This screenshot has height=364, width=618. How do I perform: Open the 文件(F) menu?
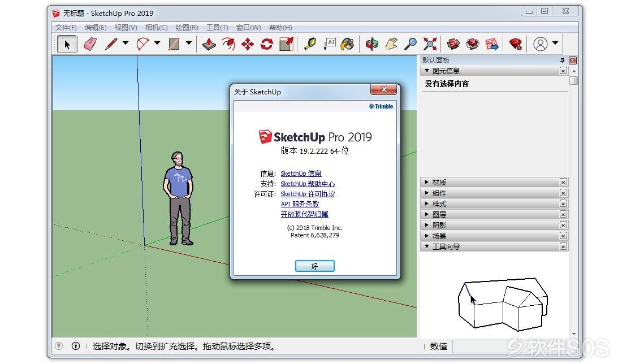pyautogui.click(x=66, y=28)
